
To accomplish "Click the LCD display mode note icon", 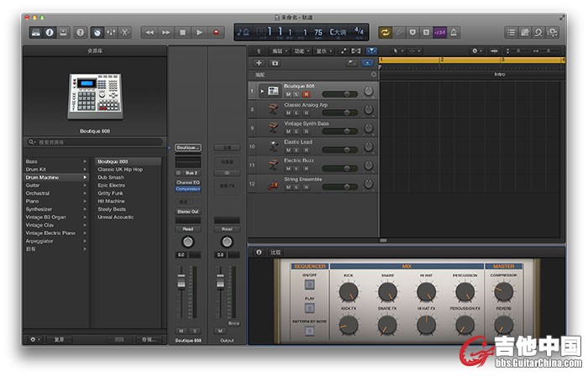I will tap(243, 32).
